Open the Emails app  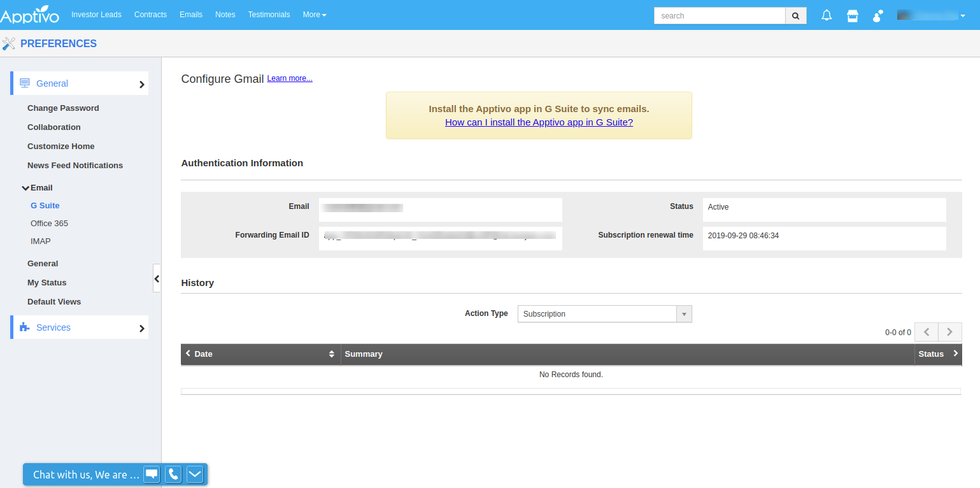[191, 15]
